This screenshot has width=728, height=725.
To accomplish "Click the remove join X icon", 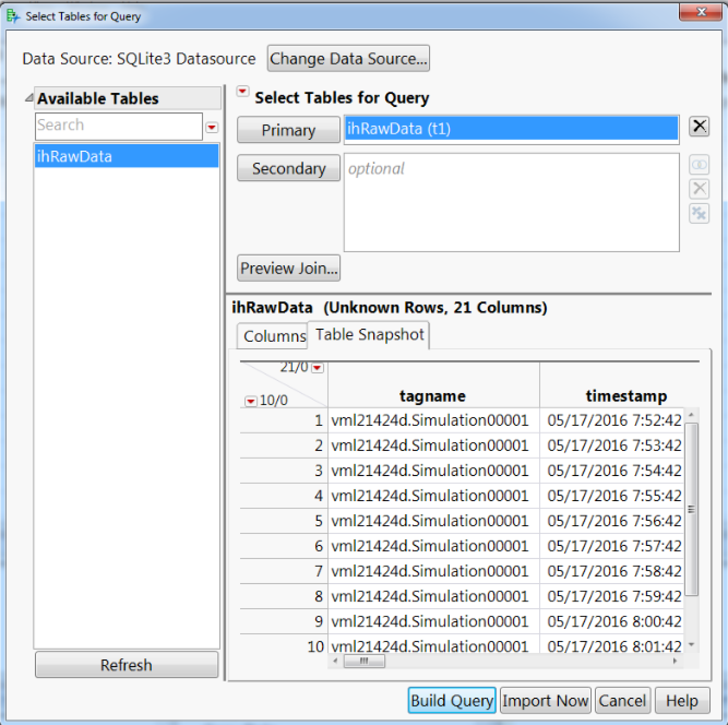I will (x=699, y=189).
